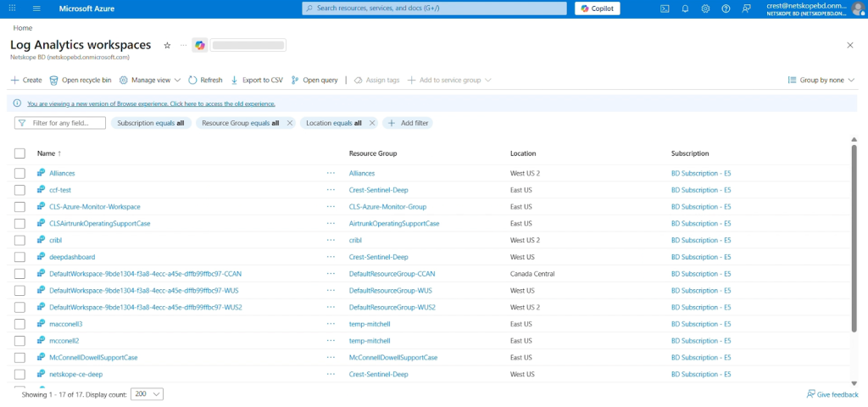Open row options ellipsis for CLS-Azure-Monitor-Workspace
Screen dimensions: 868x407
[331, 207]
